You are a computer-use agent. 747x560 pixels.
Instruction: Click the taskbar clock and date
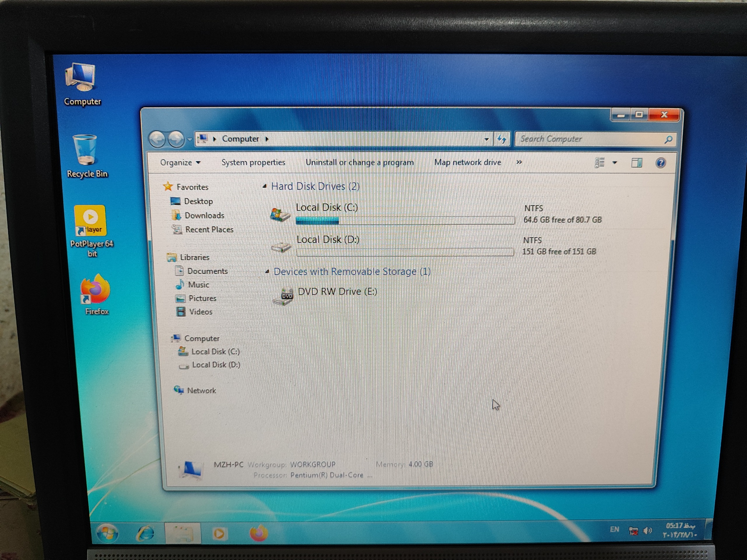[680, 530]
